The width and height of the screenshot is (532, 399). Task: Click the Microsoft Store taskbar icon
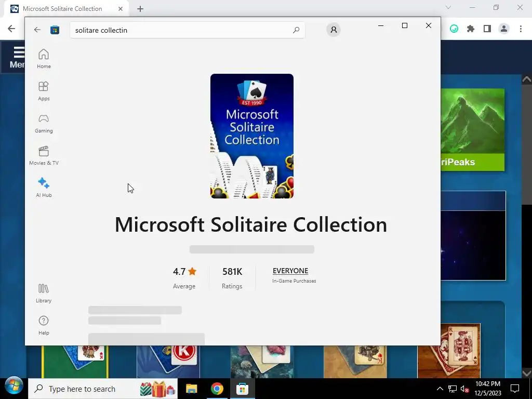(x=242, y=389)
